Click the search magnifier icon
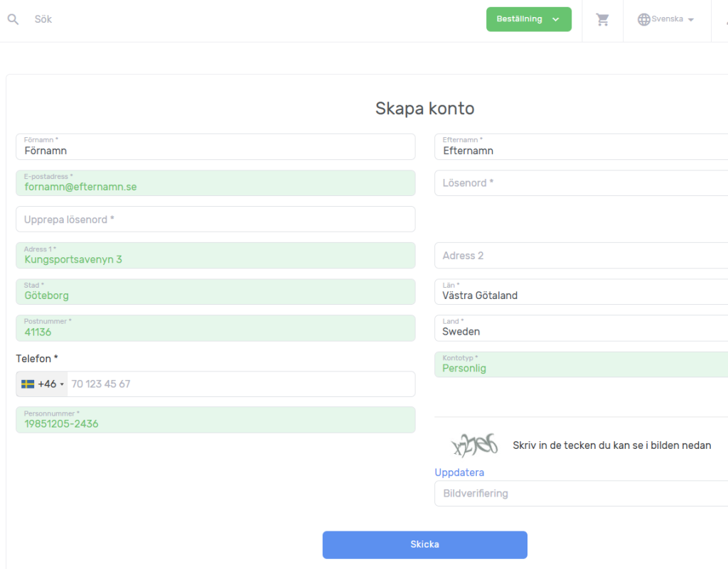Image resolution: width=728 pixels, height=569 pixels. point(13,19)
